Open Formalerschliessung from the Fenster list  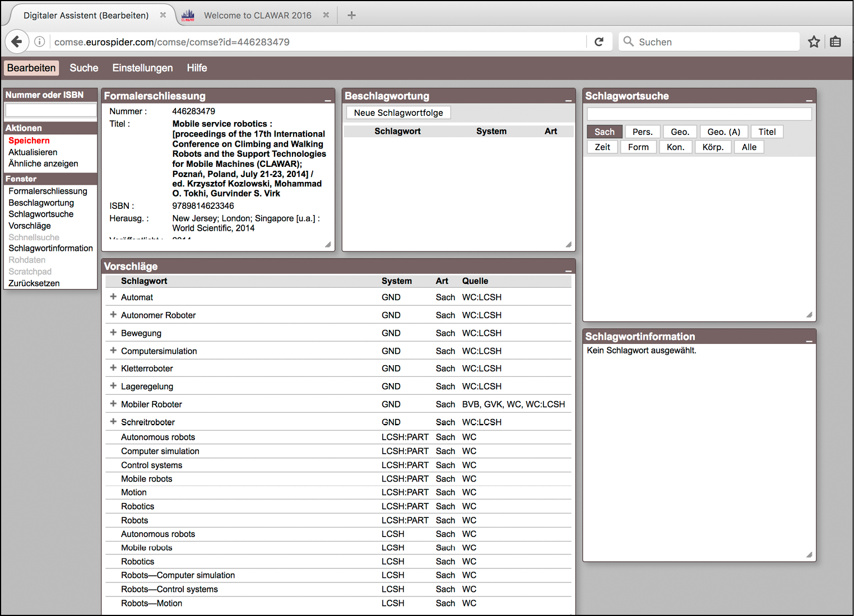click(x=48, y=191)
